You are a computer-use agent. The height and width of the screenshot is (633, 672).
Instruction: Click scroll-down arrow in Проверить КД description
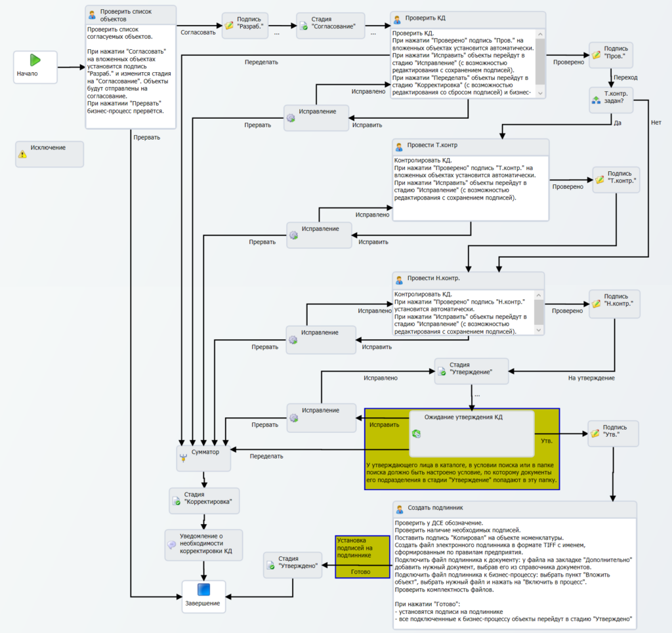click(540, 93)
